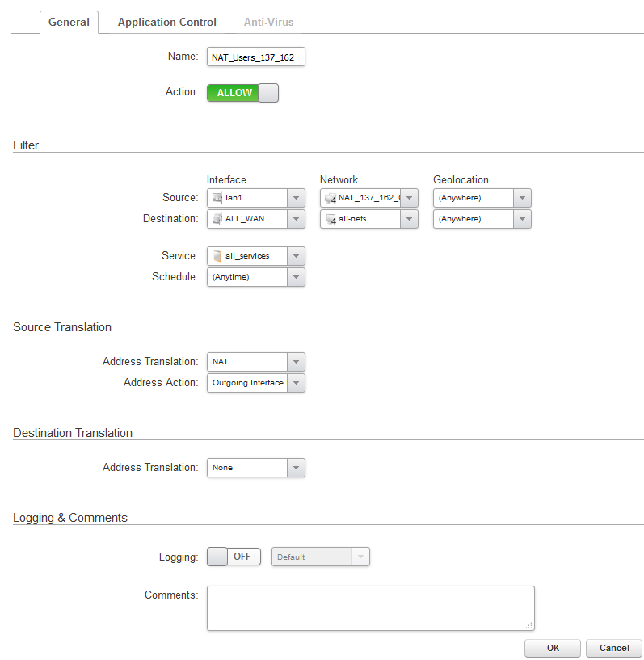Click the NAT_137_162 source network icon
The image size is (644, 660).
pos(330,198)
